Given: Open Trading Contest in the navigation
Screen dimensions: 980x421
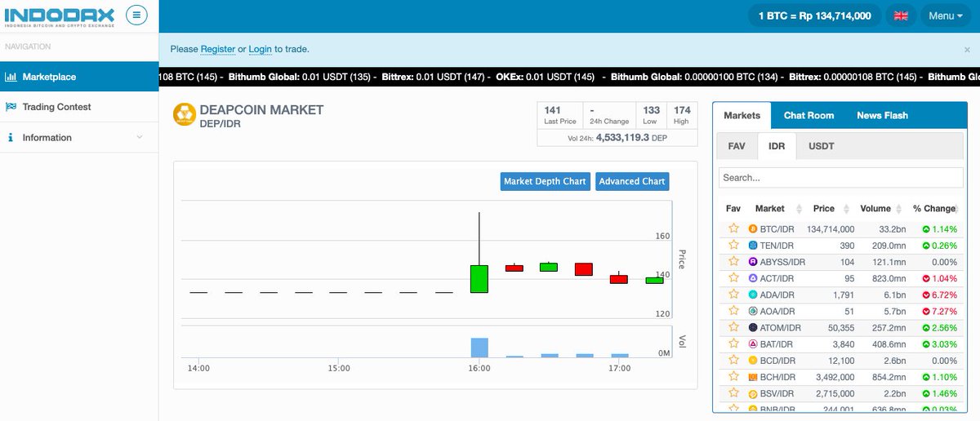Looking at the screenshot, I should (x=79, y=107).
